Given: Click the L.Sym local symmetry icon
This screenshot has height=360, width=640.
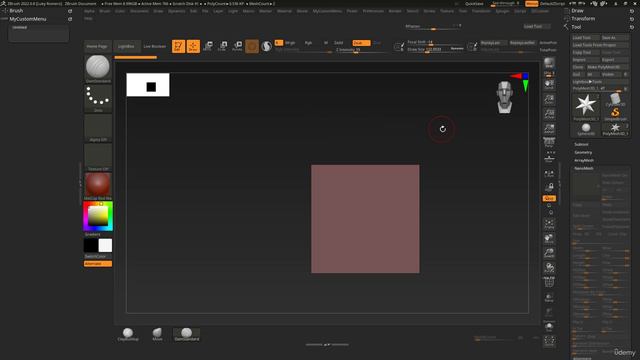Looking at the screenshot, I should click(x=549, y=173).
